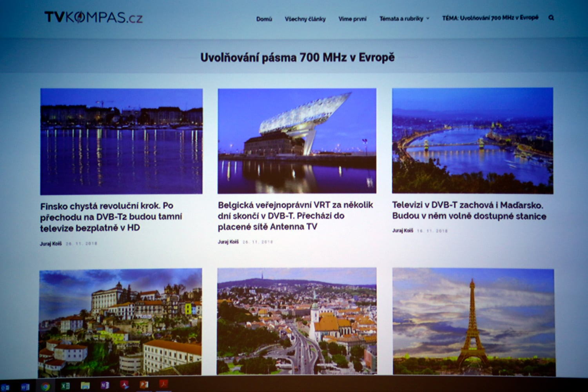Open PowerPoint from the taskbar
This screenshot has width=588, height=392.
[x=143, y=385]
